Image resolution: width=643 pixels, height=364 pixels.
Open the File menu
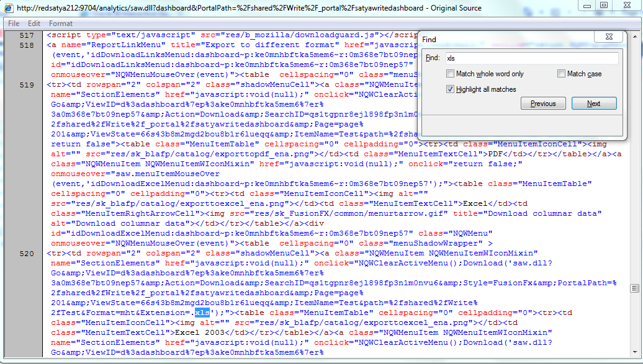coord(14,24)
